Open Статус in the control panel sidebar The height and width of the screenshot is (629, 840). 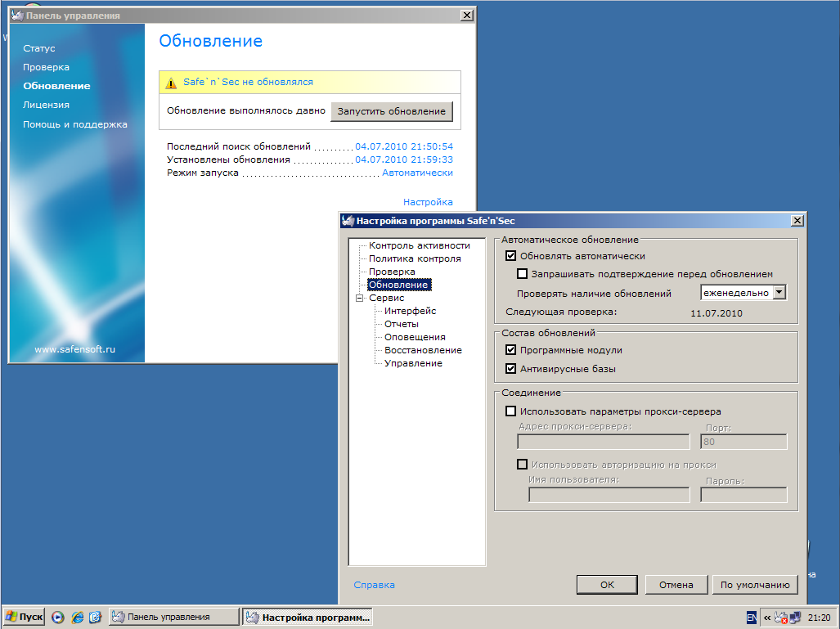point(39,48)
